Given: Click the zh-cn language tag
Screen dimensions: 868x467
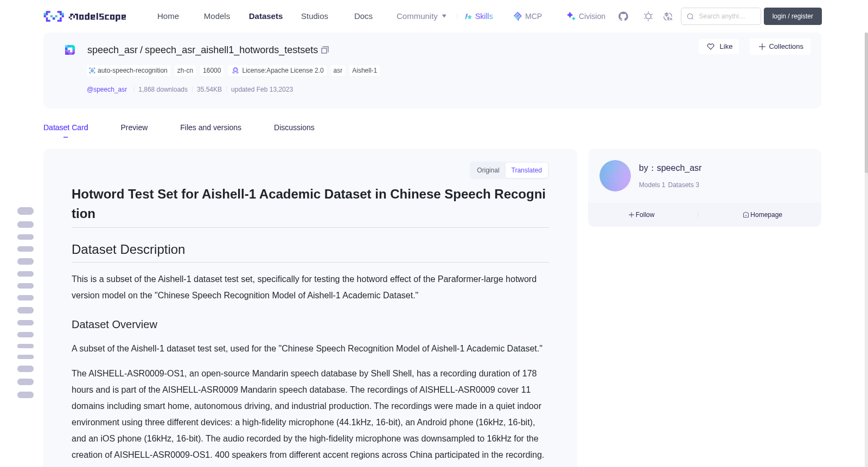Looking at the screenshot, I should [185, 71].
